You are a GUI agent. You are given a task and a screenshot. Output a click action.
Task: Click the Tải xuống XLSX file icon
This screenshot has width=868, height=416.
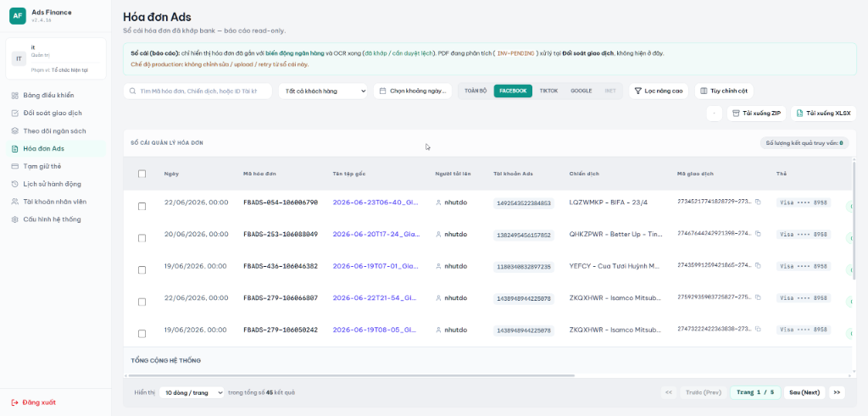(x=799, y=114)
